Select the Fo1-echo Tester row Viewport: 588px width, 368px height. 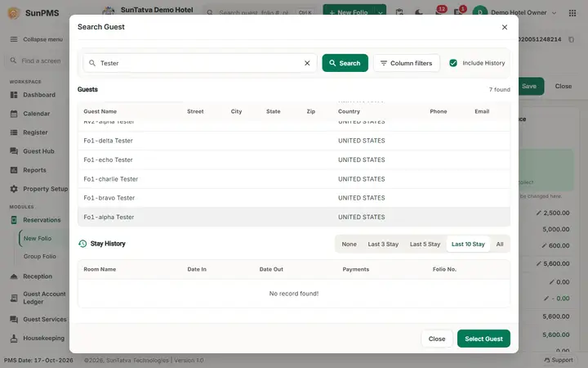point(294,159)
